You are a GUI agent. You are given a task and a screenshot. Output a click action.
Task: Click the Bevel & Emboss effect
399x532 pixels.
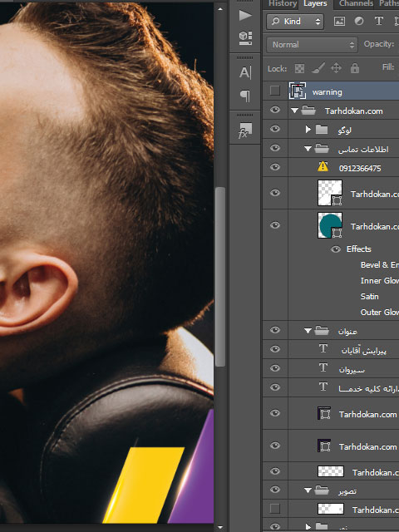(380, 265)
